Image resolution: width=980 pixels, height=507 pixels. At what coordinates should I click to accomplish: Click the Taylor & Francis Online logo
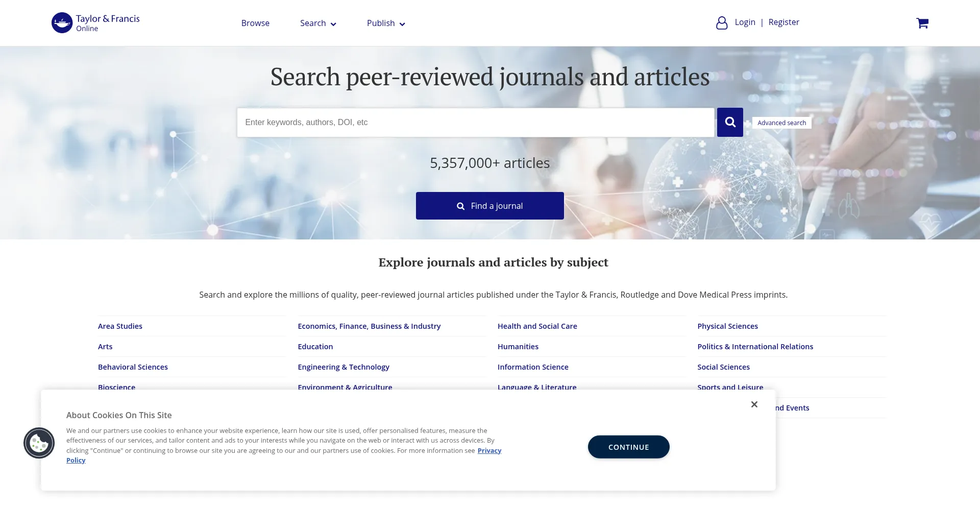point(95,23)
